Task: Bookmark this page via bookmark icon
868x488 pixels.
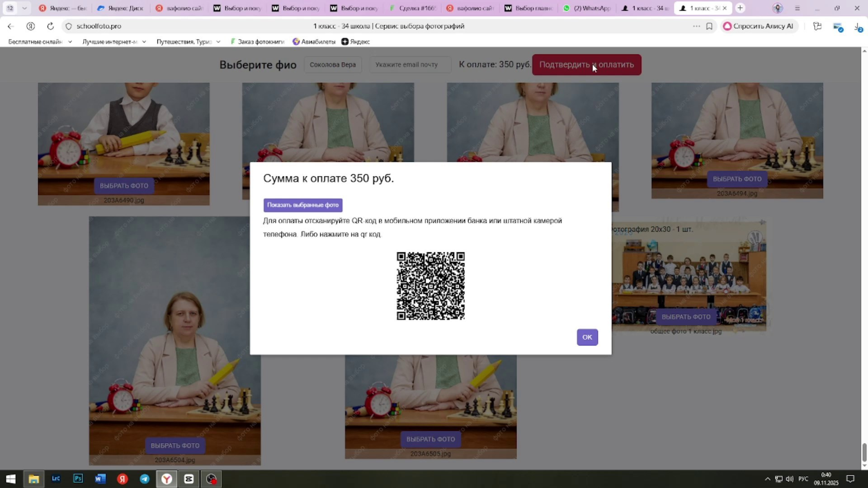Action: coord(709,26)
